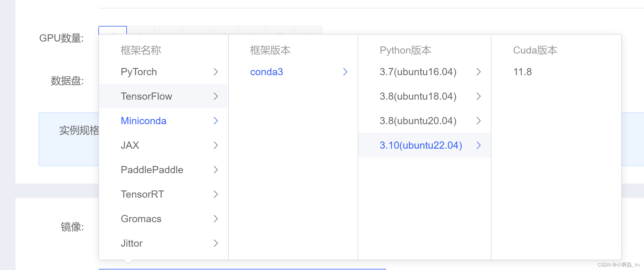The image size is (644, 270).
Task: Expand 3.10(ubuntu22.04) chevron
Action: 479,145
